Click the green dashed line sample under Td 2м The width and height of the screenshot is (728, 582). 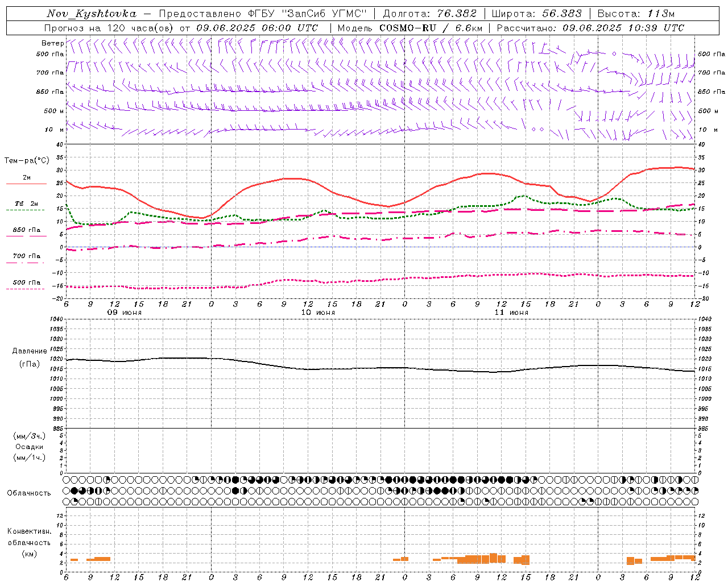[26, 210]
